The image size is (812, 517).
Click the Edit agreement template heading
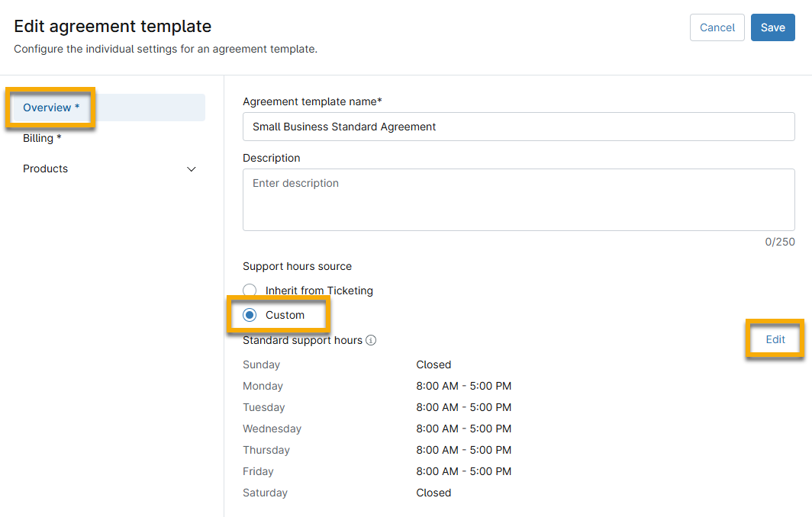(x=112, y=25)
